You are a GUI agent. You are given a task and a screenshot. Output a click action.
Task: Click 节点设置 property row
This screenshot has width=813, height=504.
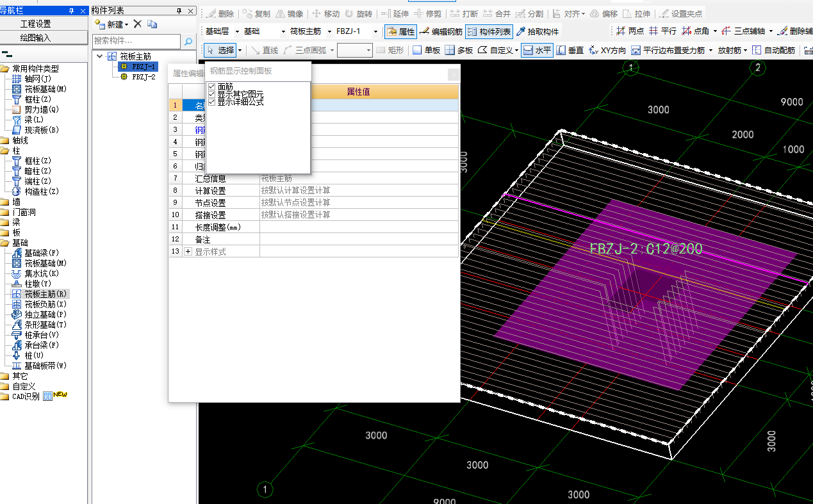click(x=314, y=202)
